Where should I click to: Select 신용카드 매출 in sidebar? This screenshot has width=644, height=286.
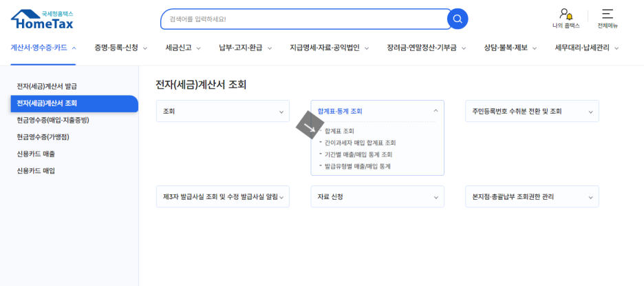coord(36,154)
